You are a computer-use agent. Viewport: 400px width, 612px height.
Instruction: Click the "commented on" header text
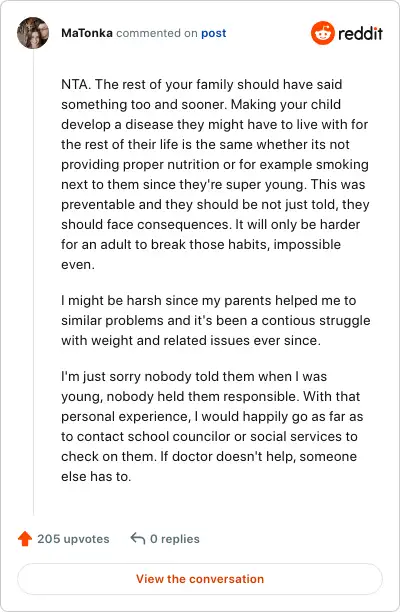tap(157, 33)
